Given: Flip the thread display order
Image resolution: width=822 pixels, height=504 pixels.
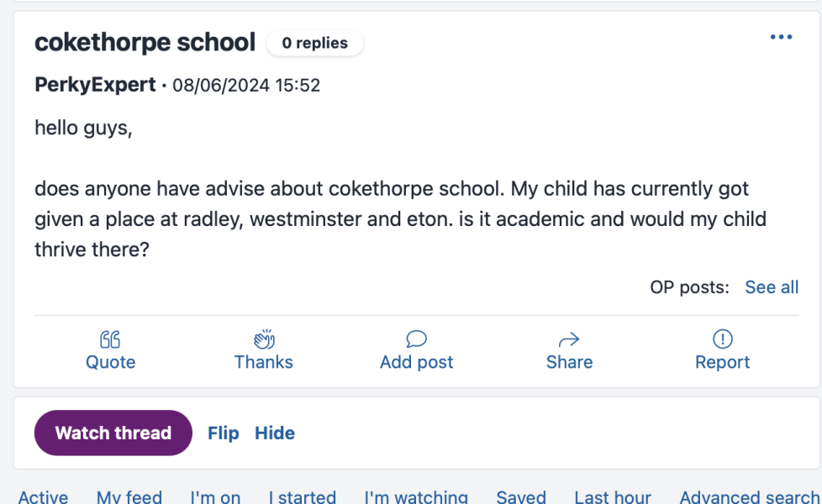Looking at the screenshot, I should (x=223, y=433).
